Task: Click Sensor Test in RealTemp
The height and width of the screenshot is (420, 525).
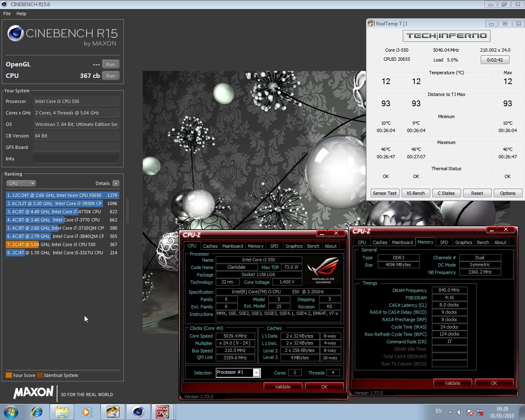Action: click(384, 193)
